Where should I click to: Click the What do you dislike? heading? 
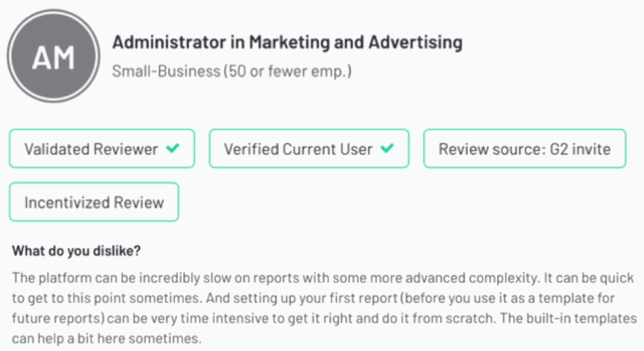click(x=76, y=250)
